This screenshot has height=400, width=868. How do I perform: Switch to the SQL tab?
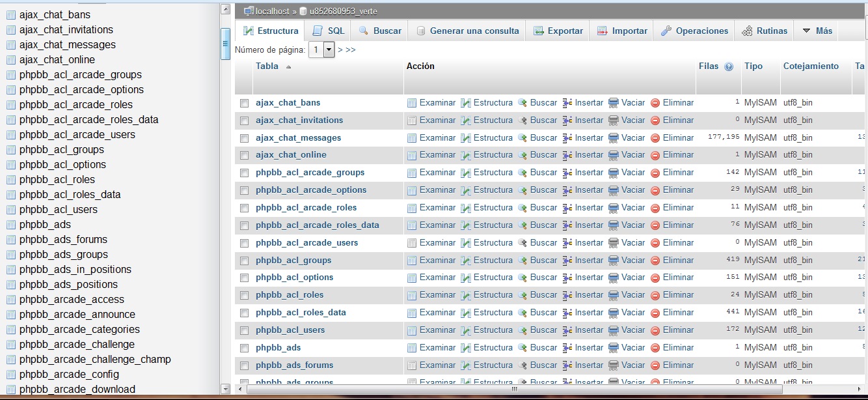pyautogui.click(x=329, y=31)
